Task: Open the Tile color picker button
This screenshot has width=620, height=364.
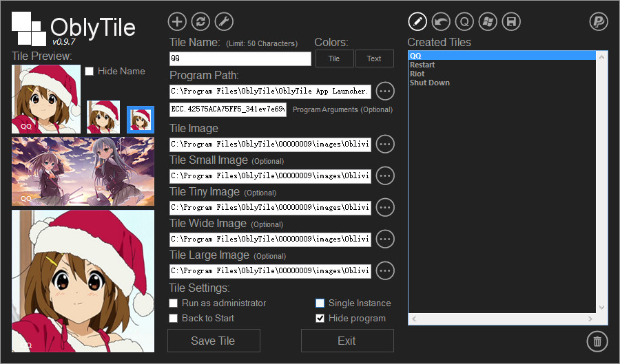Action: [334, 58]
